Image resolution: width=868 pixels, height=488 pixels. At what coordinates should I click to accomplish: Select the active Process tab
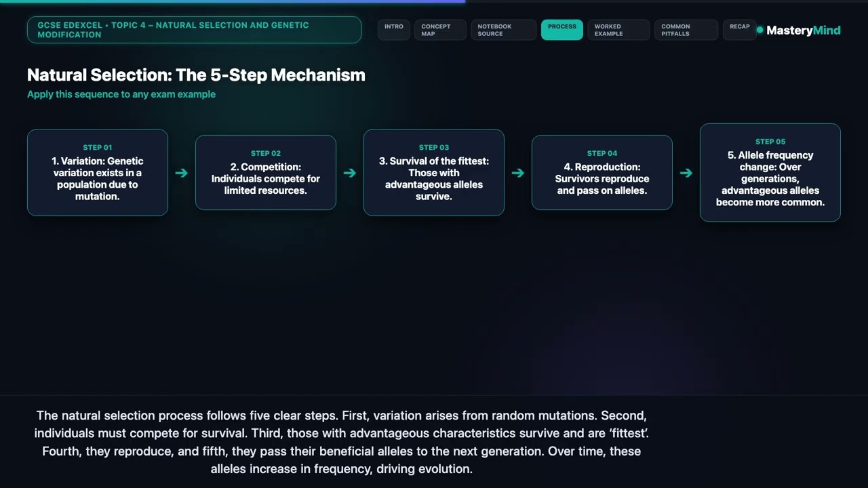561,30
